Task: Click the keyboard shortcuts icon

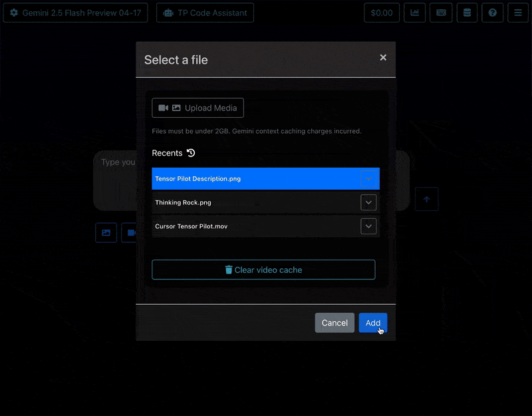Action: point(441,13)
